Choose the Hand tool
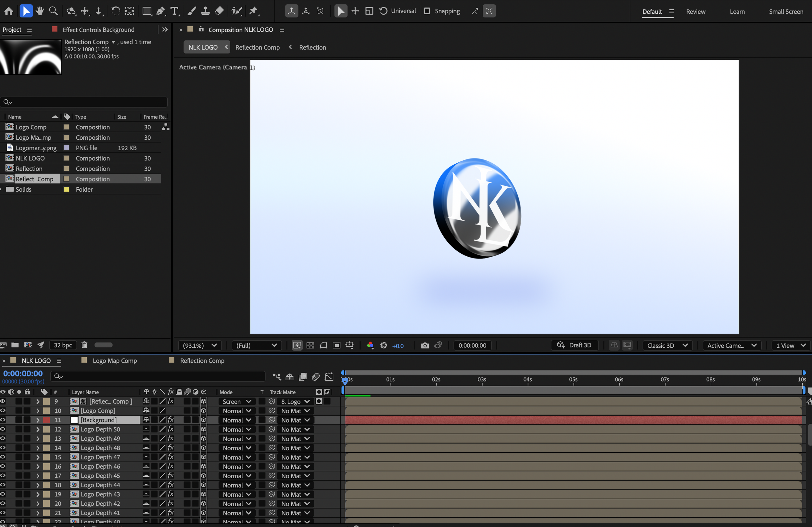Viewport: 812px width, 527px height. coord(40,11)
